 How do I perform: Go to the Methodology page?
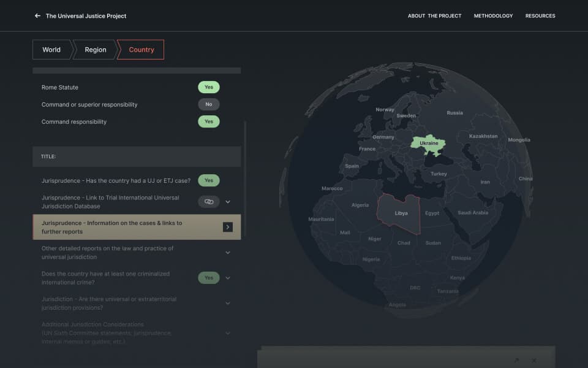pyautogui.click(x=493, y=16)
